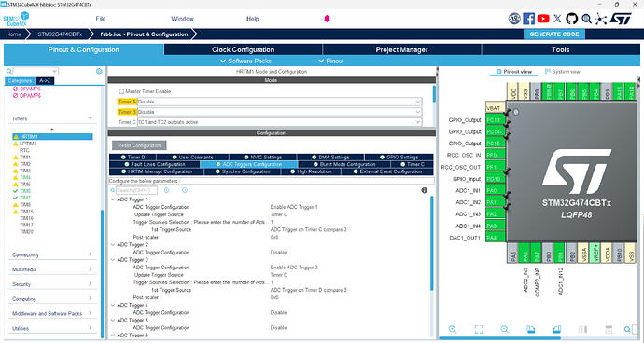The width and height of the screenshot is (644, 343).
Task: Go to Home breadcrumb
Action: click(x=13, y=34)
